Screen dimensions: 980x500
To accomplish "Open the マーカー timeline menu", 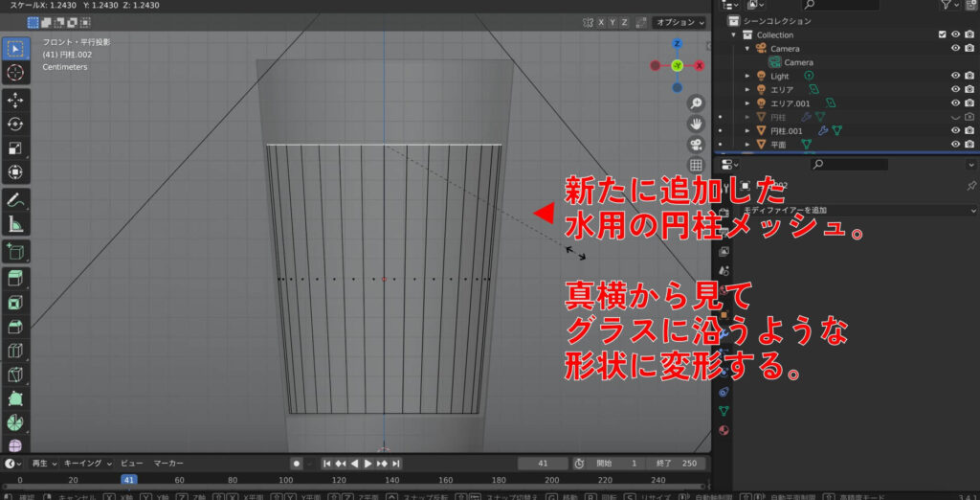I will point(168,464).
